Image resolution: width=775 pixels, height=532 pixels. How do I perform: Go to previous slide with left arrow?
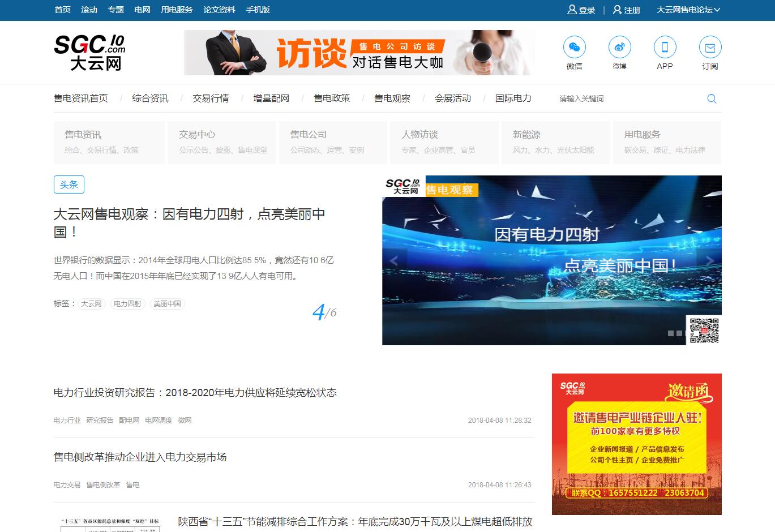[x=394, y=261]
